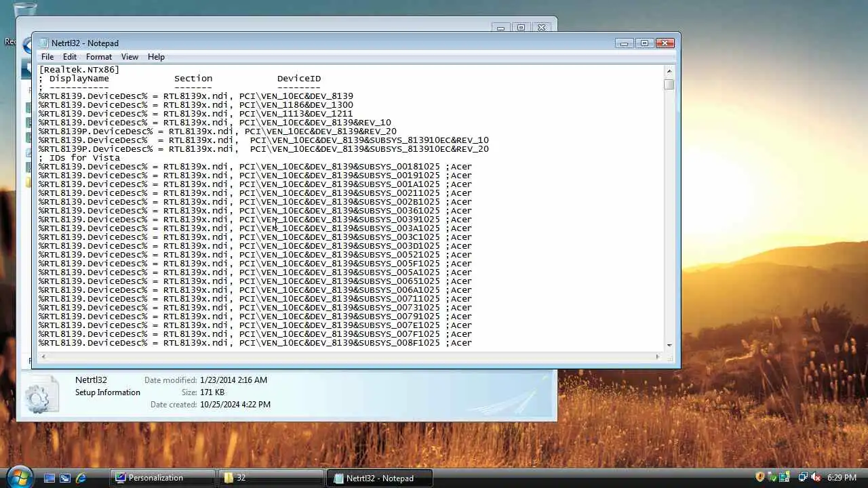Image resolution: width=868 pixels, height=488 pixels.
Task: Click the [Realtek.NTx86] section header line
Action: click(79, 70)
